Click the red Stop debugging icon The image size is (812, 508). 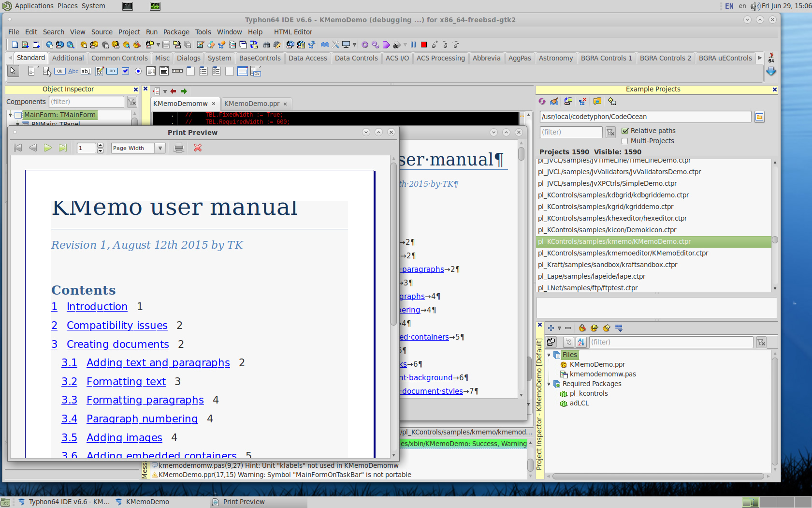click(424, 45)
